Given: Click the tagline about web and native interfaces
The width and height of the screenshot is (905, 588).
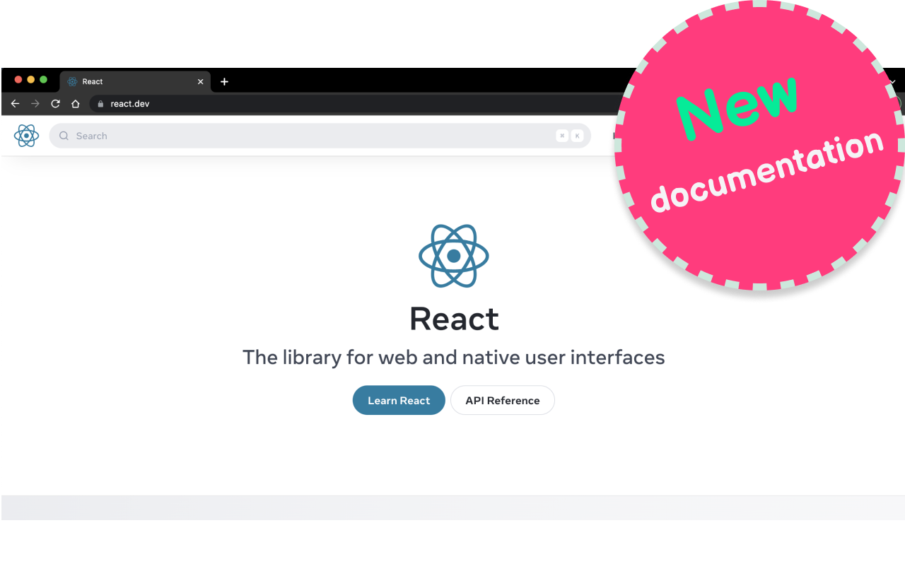Looking at the screenshot, I should tap(454, 358).
